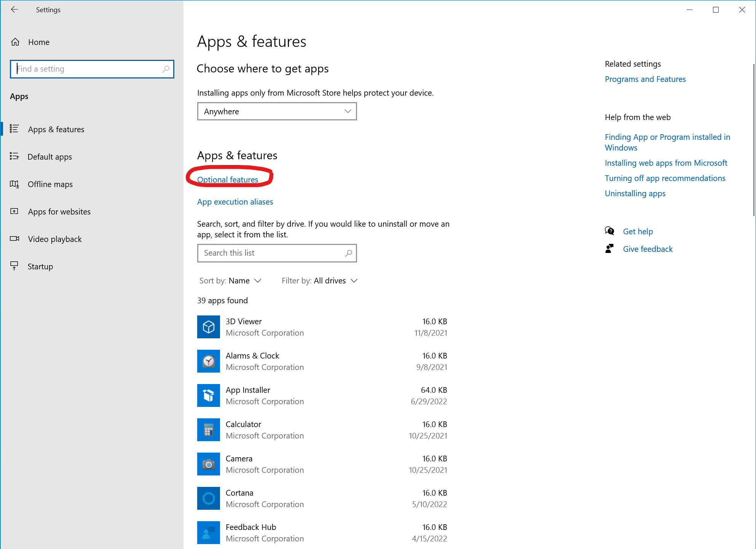
Task: Open the Anywhere app source dropdown
Action: coord(277,111)
